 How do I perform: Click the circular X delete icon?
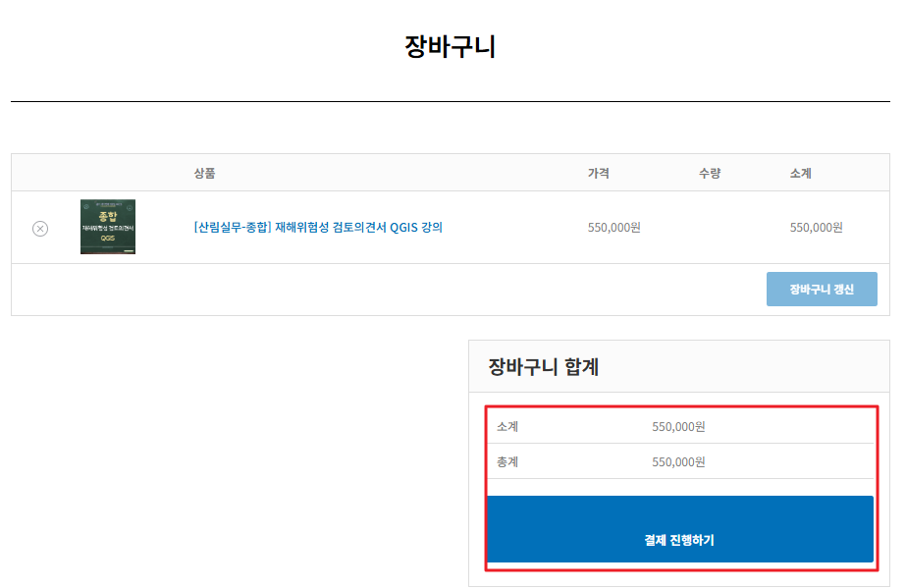(x=39, y=227)
